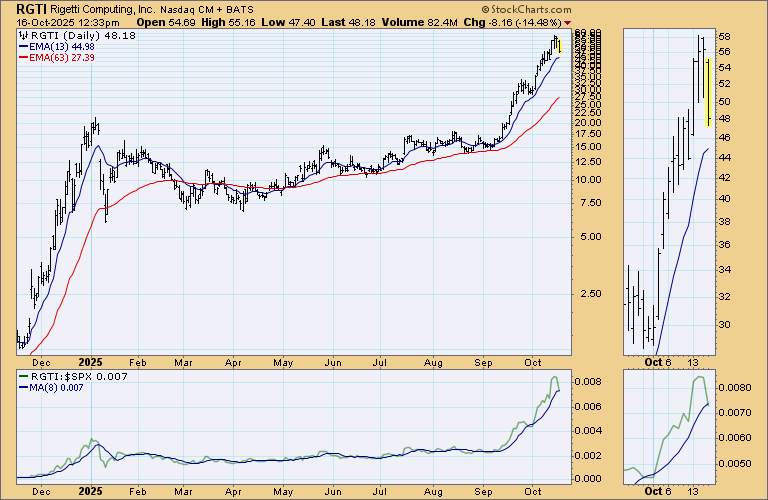This screenshot has width=768, height=500.
Task: Click the '12.50' price scale label
Action: coord(588,162)
